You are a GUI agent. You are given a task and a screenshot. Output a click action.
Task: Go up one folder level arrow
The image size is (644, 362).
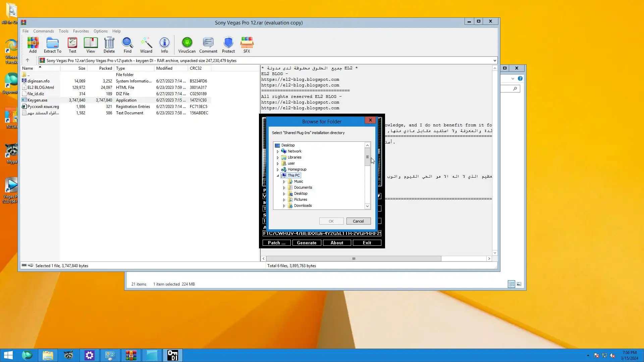pos(28,60)
